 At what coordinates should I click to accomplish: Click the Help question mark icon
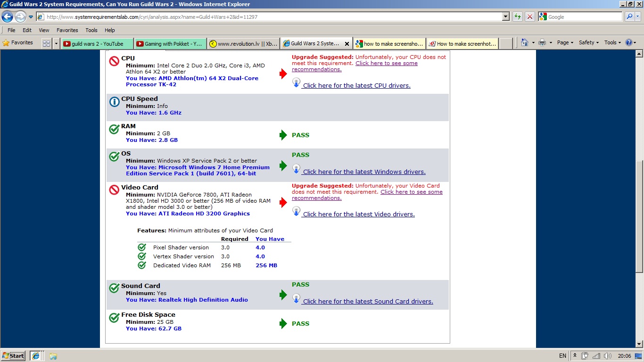click(x=628, y=42)
